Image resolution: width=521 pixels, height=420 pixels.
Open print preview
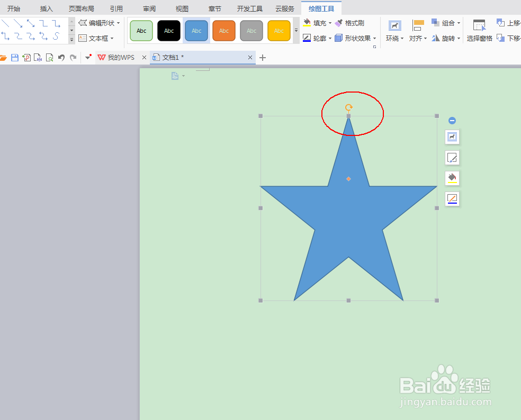click(50, 58)
